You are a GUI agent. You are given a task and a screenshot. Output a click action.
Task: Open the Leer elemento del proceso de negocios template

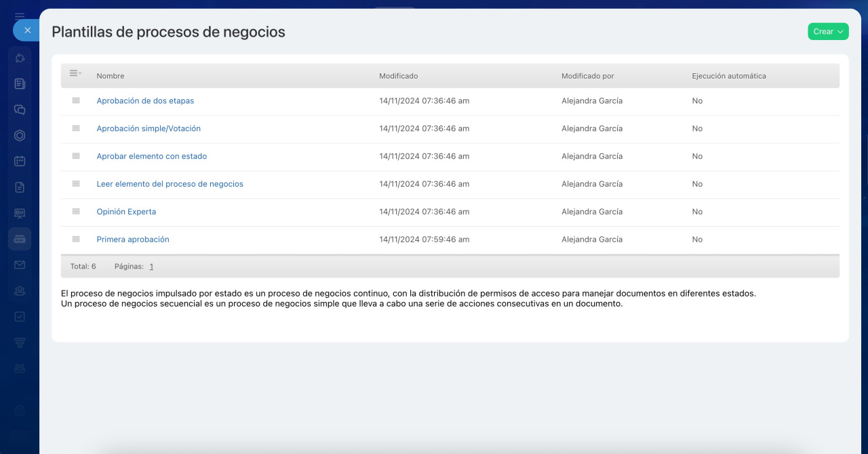(170, 184)
